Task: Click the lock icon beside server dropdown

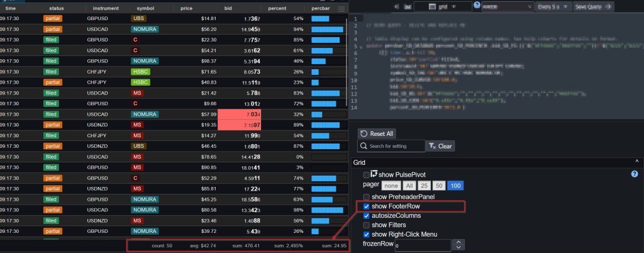Action: (x=477, y=6)
